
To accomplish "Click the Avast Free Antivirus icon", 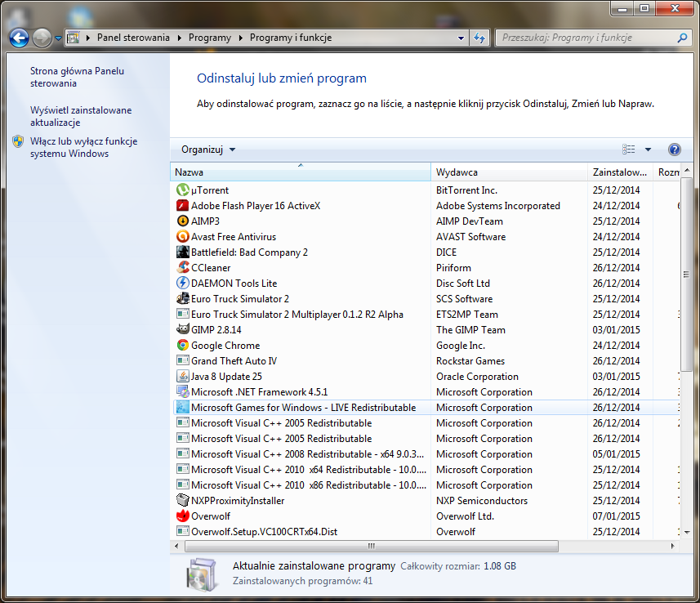I will point(183,236).
